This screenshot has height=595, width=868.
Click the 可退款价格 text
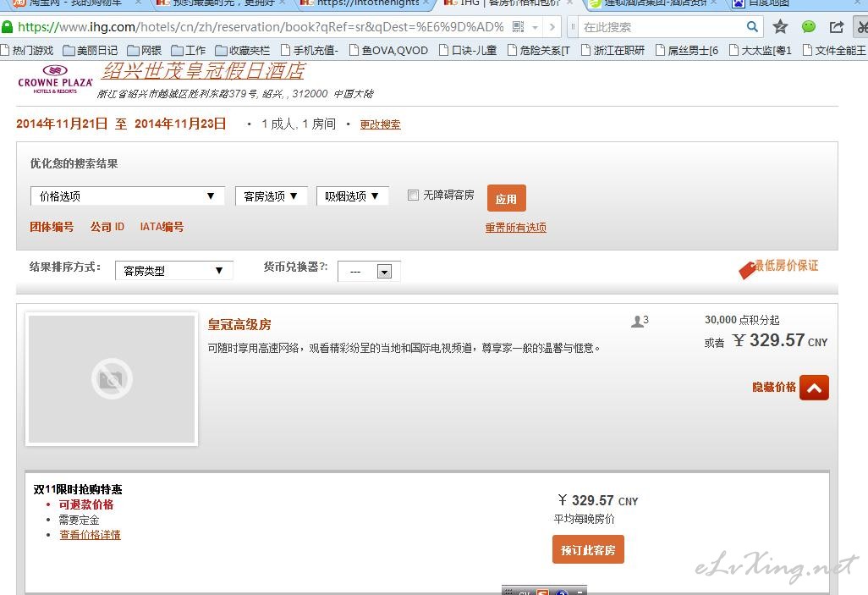85,504
